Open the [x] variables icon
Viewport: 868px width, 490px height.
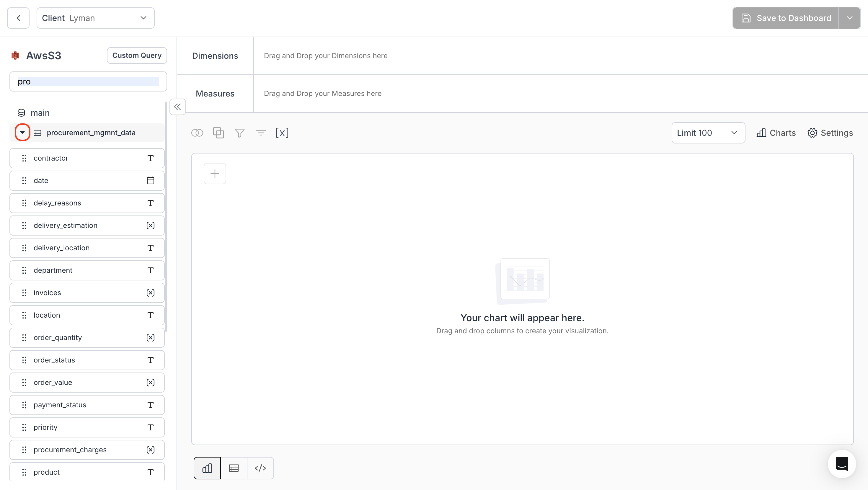[282, 133]
